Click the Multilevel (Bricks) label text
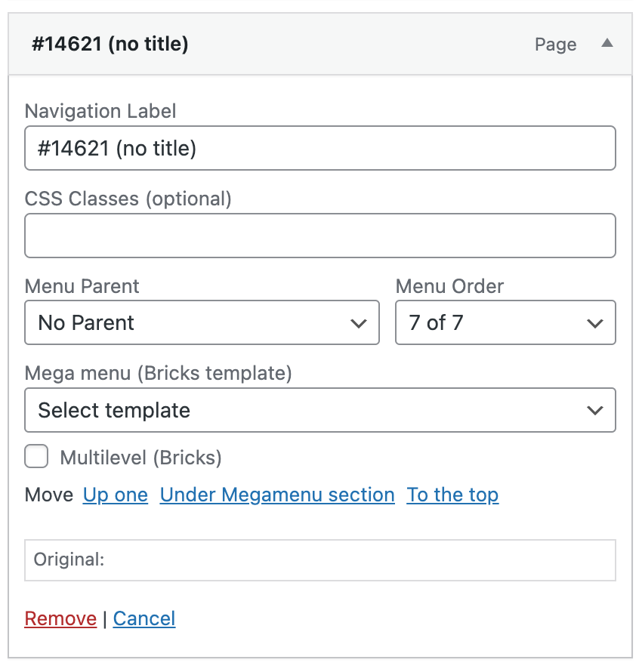Screen dimensions: 642x672 [x=140, y=458]
